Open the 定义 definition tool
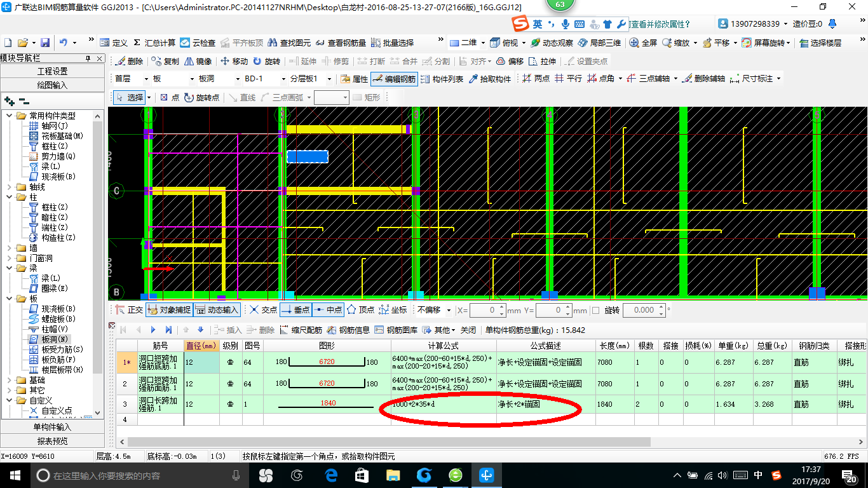This screenshot has width=868, height=488. pos(114,43)
